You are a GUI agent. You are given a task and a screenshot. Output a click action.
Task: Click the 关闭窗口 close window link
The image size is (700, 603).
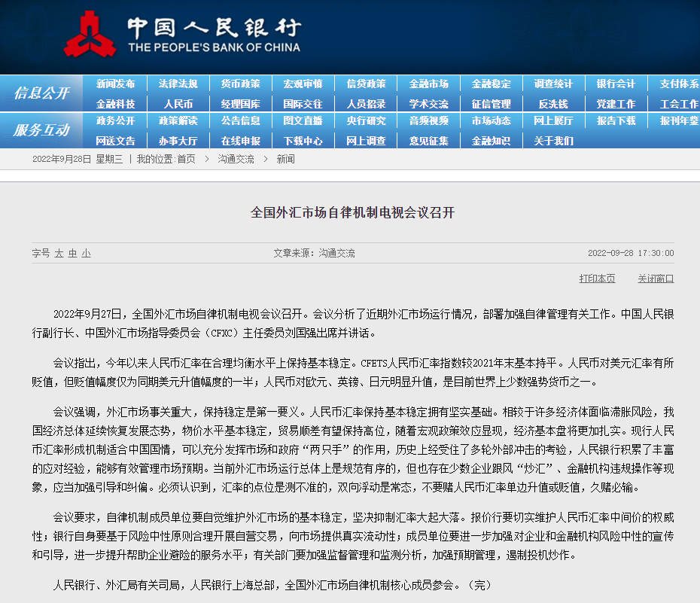[656, 279]
